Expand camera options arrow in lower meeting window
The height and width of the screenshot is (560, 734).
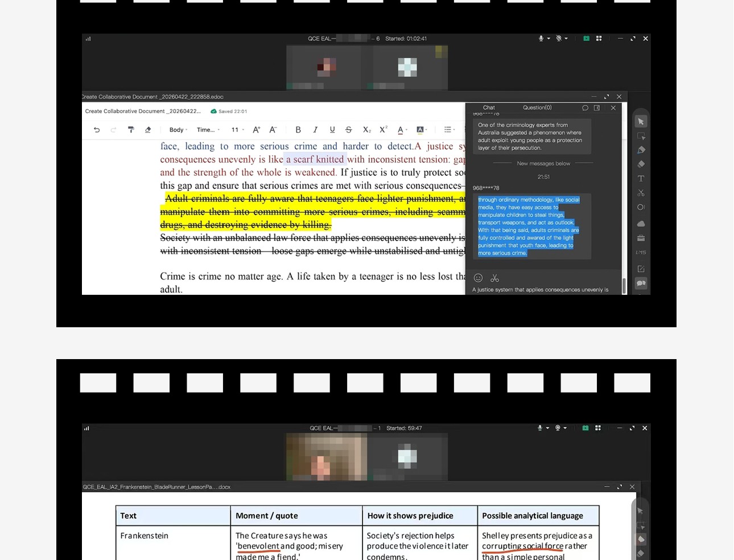pos(565,428)
